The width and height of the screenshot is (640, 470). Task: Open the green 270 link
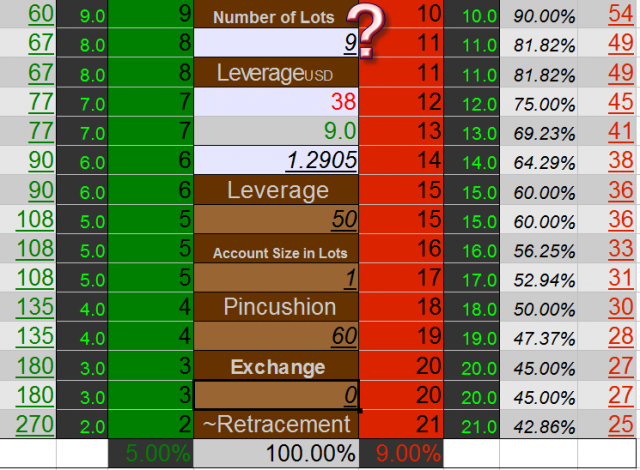coord(35,424)
